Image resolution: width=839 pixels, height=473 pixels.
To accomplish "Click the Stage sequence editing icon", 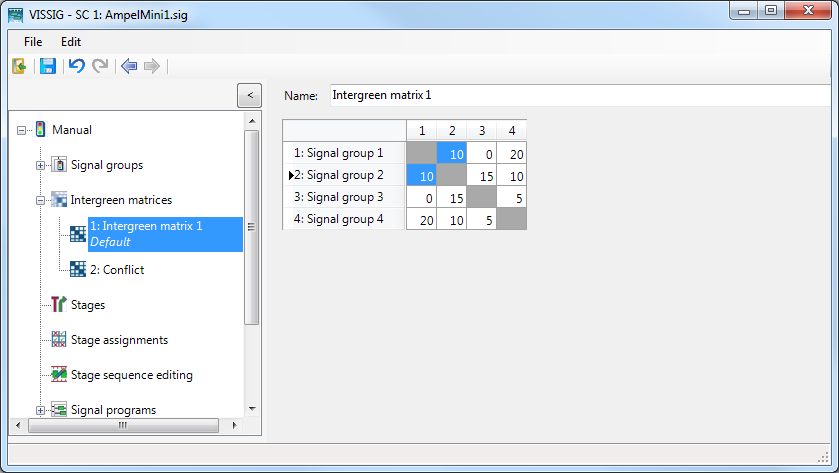I will (59, 375).
